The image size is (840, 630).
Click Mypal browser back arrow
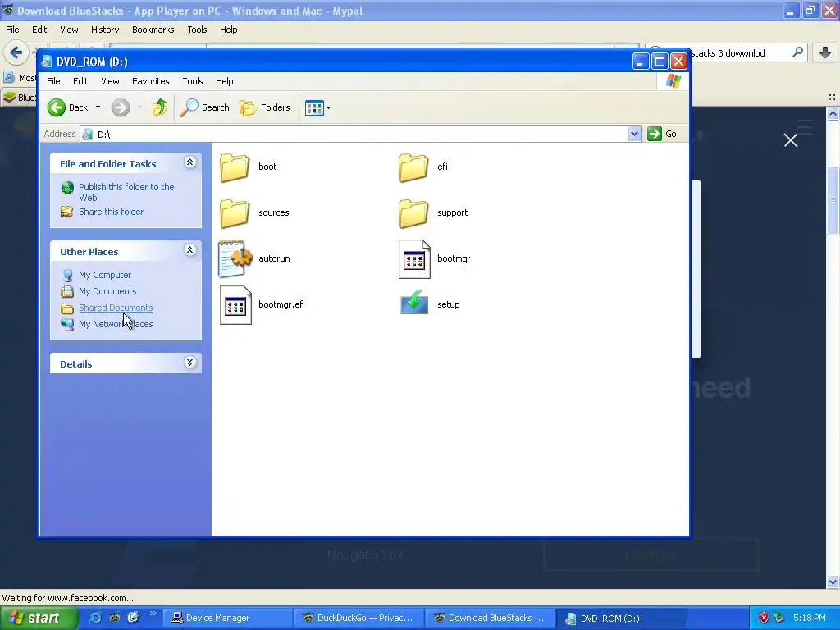(16, 52)
